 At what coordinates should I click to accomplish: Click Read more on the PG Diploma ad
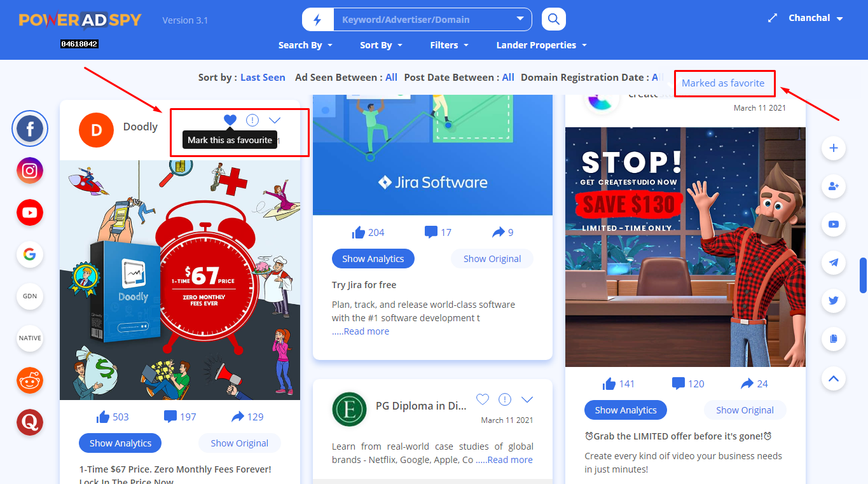click(510, 460)
